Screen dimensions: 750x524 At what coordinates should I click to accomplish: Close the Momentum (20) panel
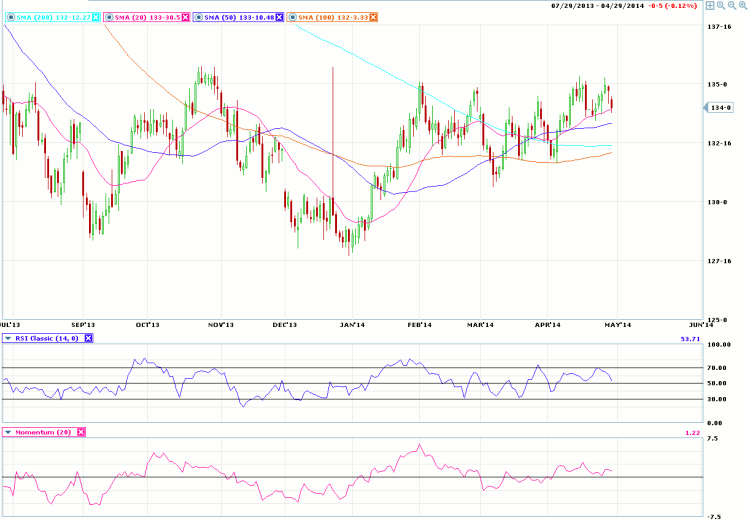point(81,432)
